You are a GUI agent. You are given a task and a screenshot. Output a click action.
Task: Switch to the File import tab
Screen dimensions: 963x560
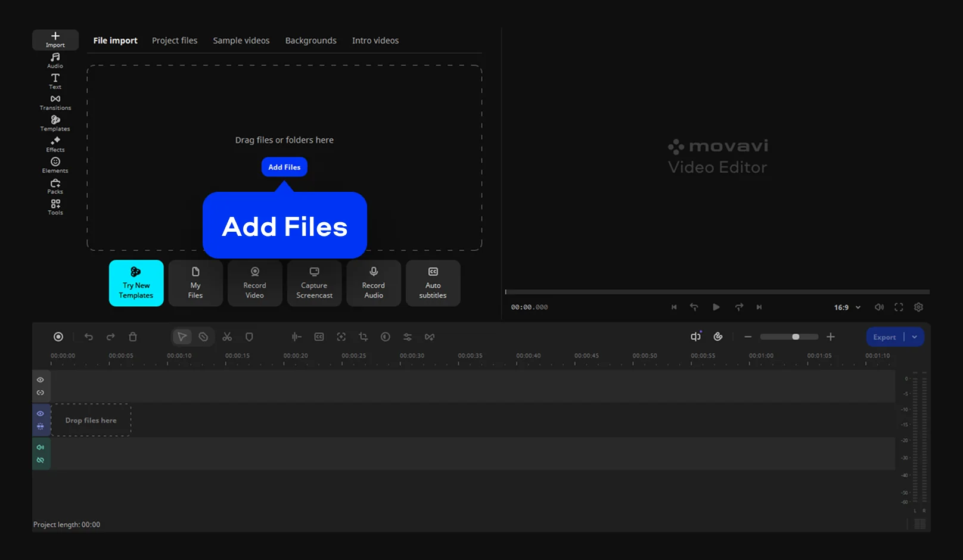point(115,41)
